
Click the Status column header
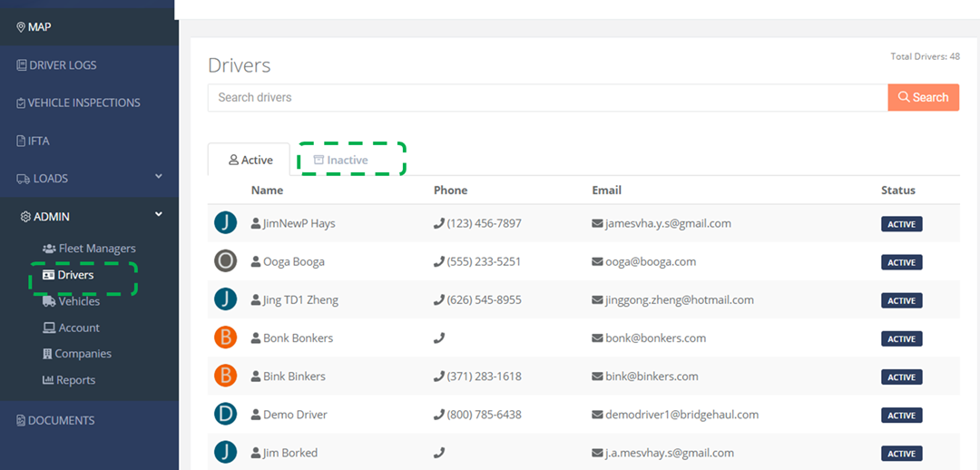pyautogui.click(x=898, y=190)
